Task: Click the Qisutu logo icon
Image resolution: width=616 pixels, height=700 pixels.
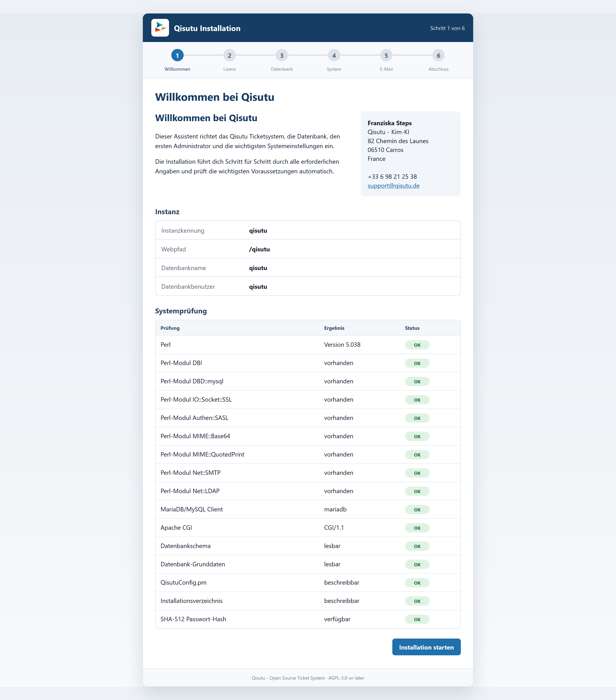Action: tap(160, 28)
